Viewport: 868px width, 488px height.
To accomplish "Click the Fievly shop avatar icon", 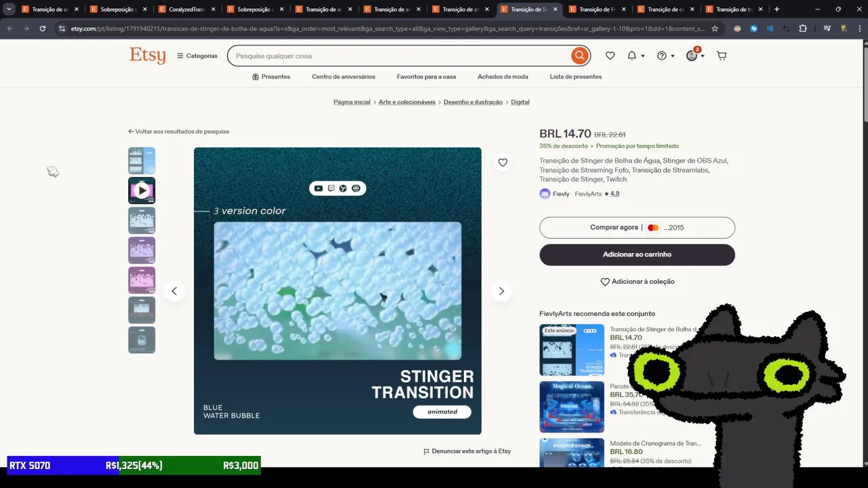I will click(x=545, y=194).
